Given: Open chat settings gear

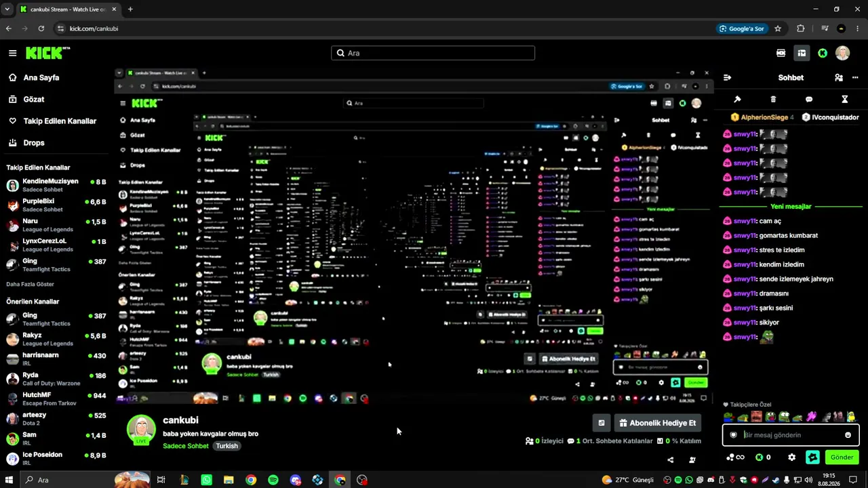Looking at the screenshot, I should point(791,457).
